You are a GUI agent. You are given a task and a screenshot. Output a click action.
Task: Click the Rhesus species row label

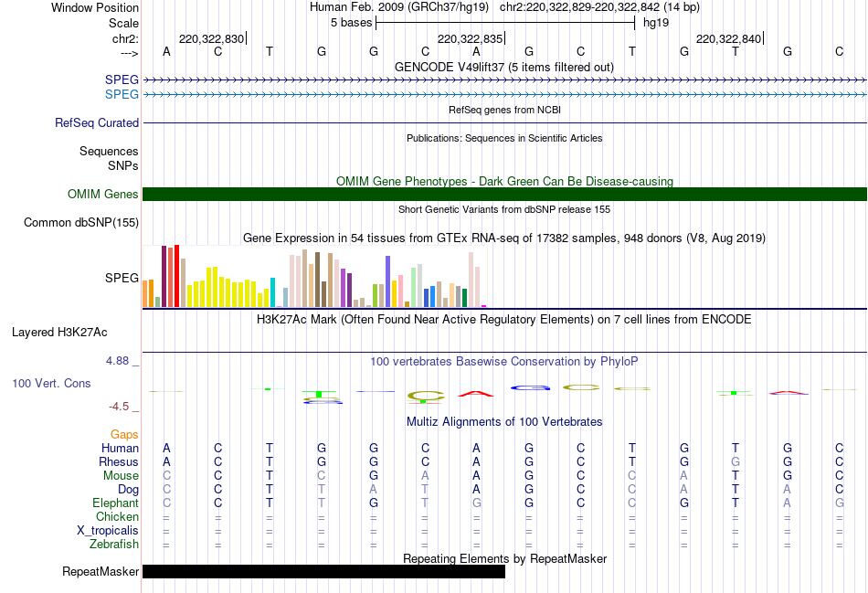[119, 461]
